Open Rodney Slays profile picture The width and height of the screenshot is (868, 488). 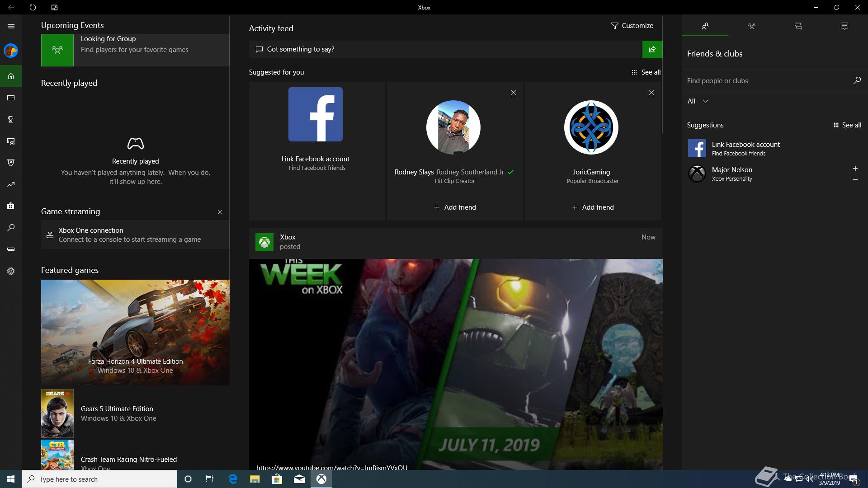point(453,127)
